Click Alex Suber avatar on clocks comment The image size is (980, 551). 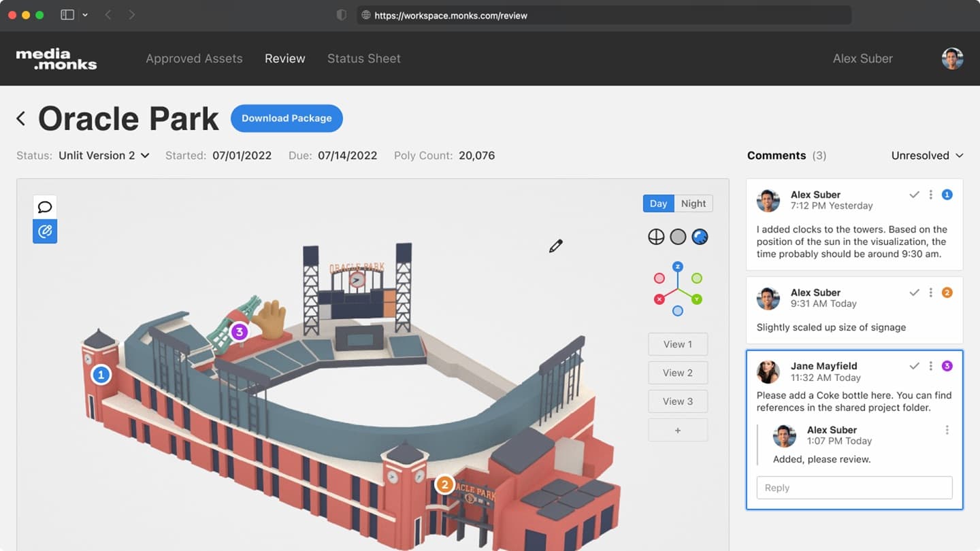pos(768,201)
